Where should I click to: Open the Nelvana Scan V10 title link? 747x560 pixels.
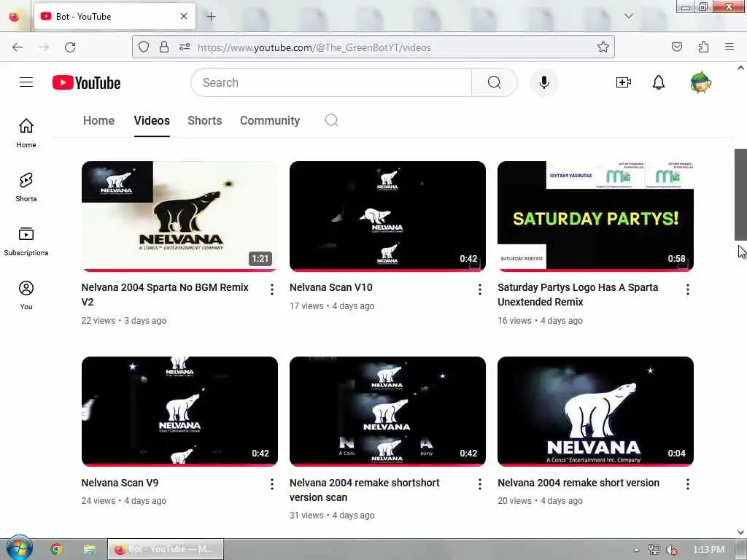point(331,287)
